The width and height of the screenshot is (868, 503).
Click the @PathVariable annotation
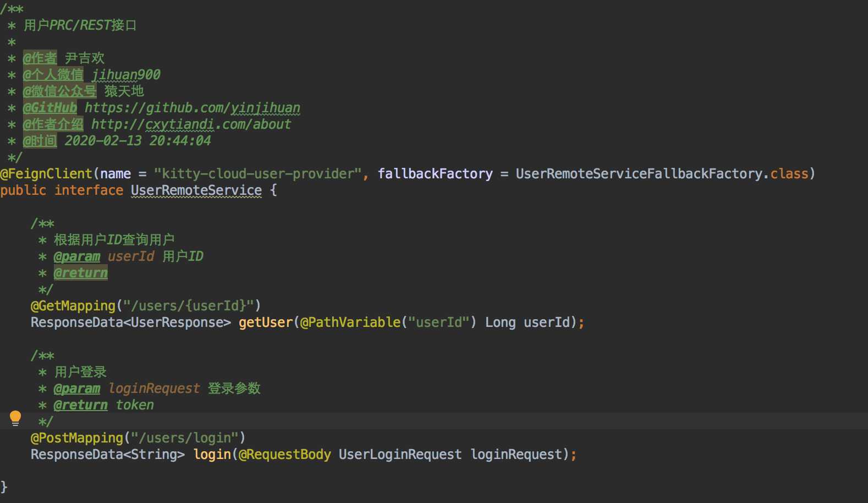(x=350, y=322)
